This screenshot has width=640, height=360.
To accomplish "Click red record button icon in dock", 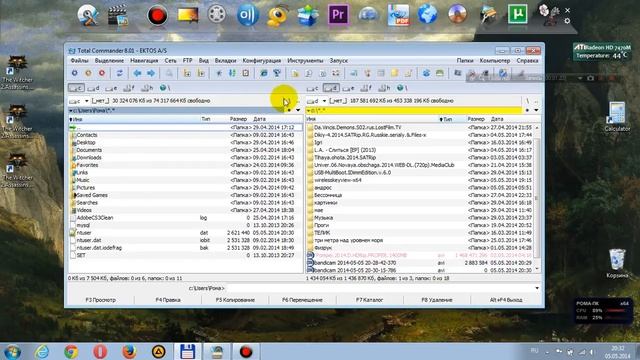I will 157,16.
